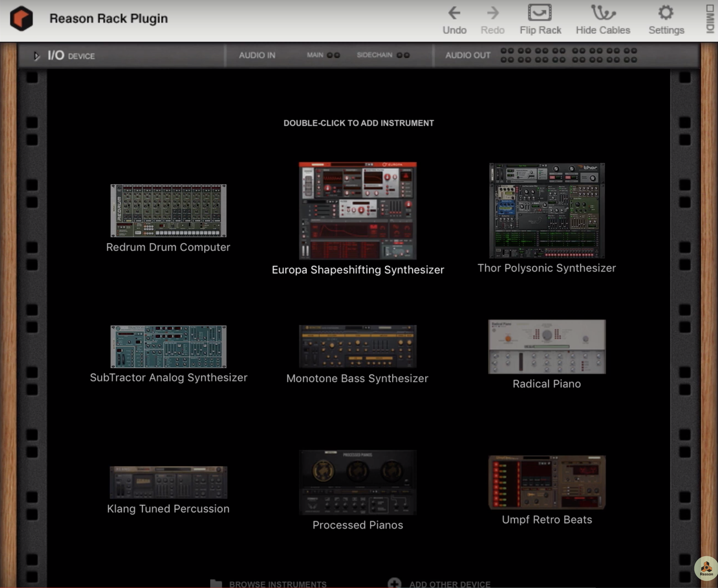Select the Redrum Drum Computer thumbnail

pyautogui.click(x=168, y=210)
